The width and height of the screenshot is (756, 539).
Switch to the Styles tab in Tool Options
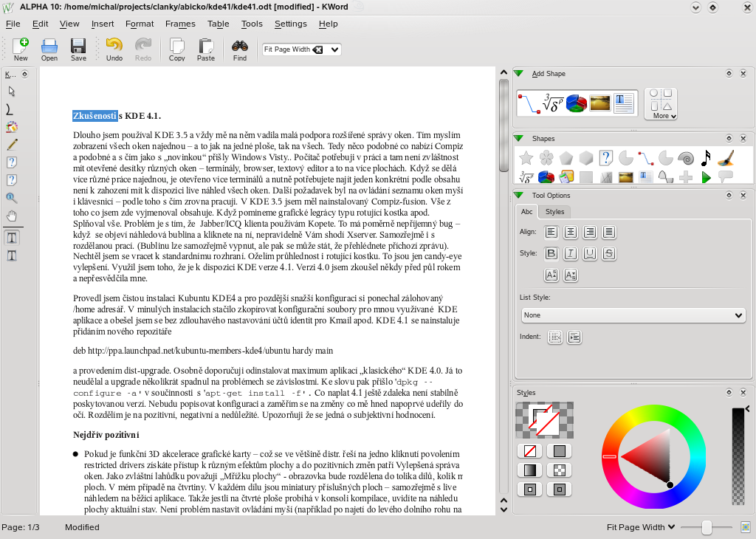[554, 212]
